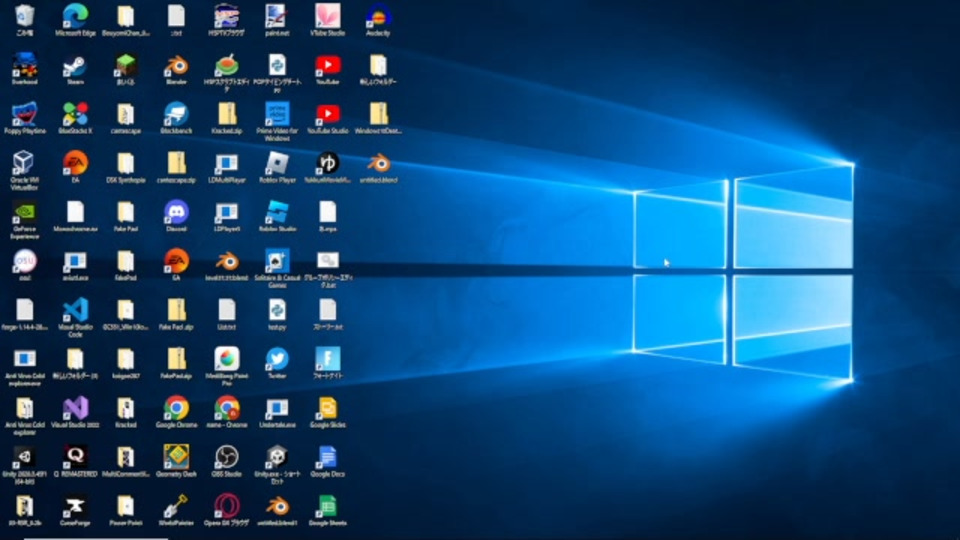Open the VTube Studio shortcut
The height and width of the screenshot is (540, 960).
(x=328, y=17)
